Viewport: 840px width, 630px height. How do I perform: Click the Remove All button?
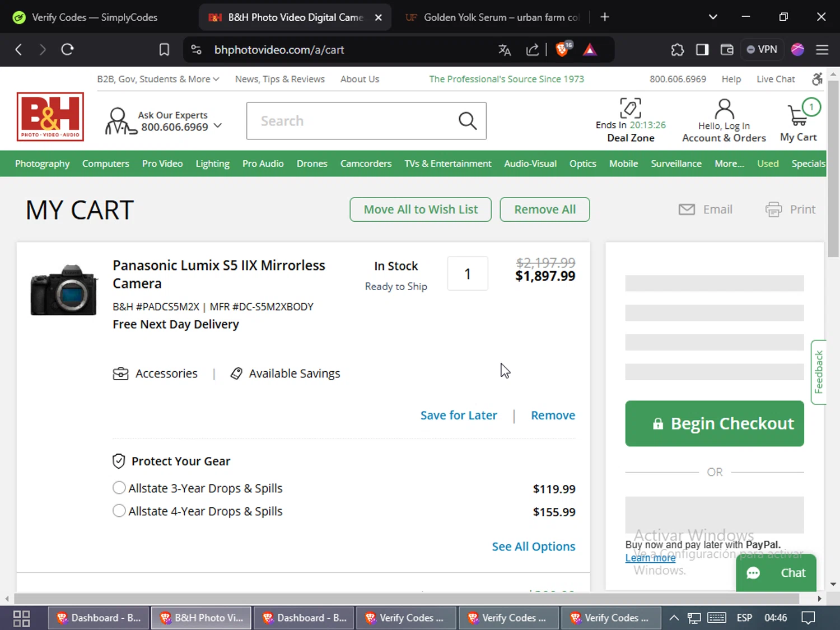coord(545,209)
